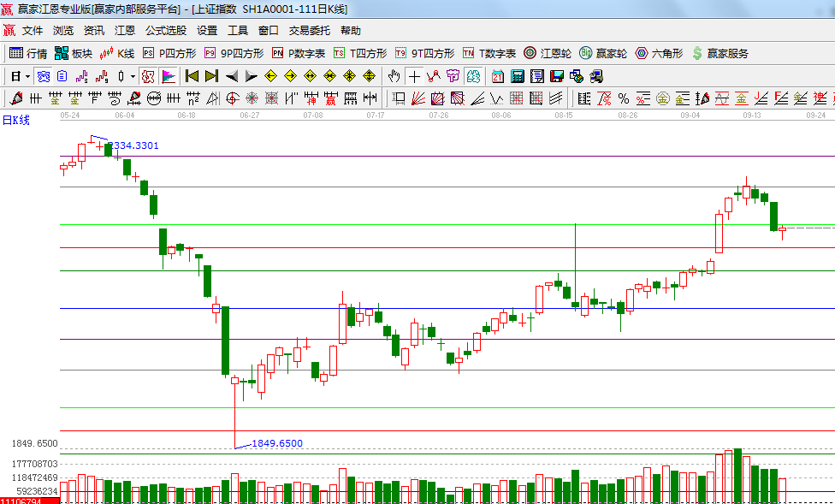835x504 pixels.
Task: Open the calculator tool icon
Action: (518, 76)
